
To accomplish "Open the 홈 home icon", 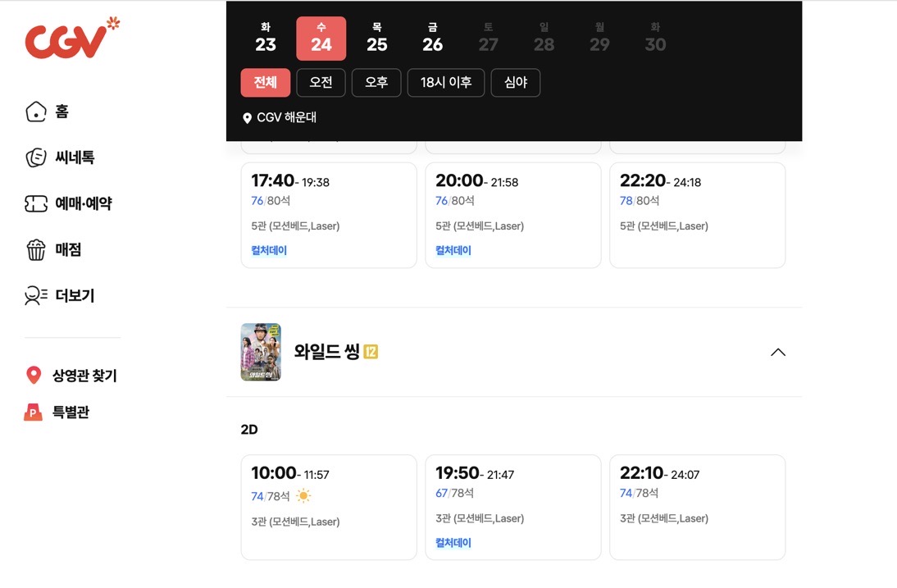I will [36, 112].
